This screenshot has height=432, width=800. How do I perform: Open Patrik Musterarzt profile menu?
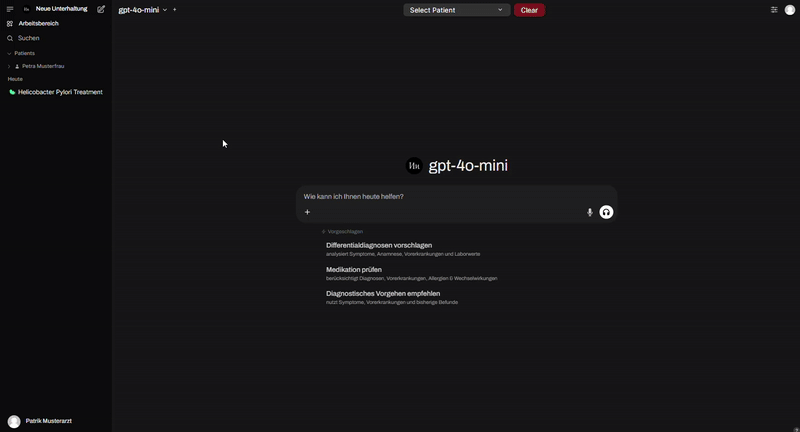(x=48, y=421)
